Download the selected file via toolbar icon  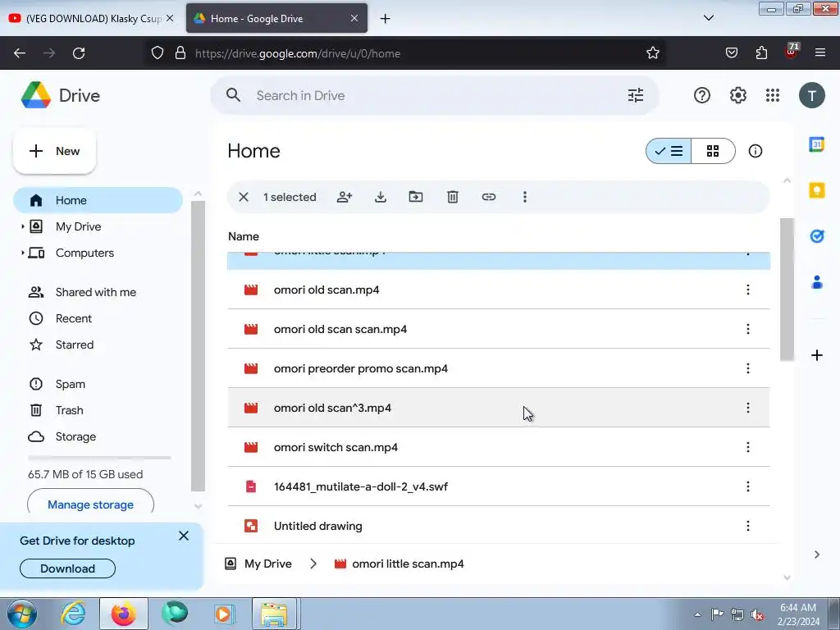pyautogui.click(x=381, y=197)
